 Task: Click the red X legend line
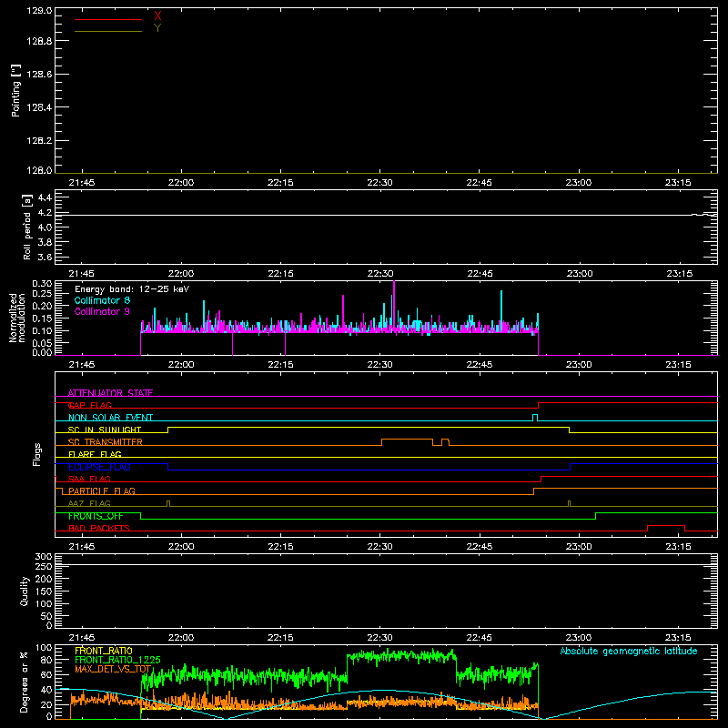coord(108,19)
